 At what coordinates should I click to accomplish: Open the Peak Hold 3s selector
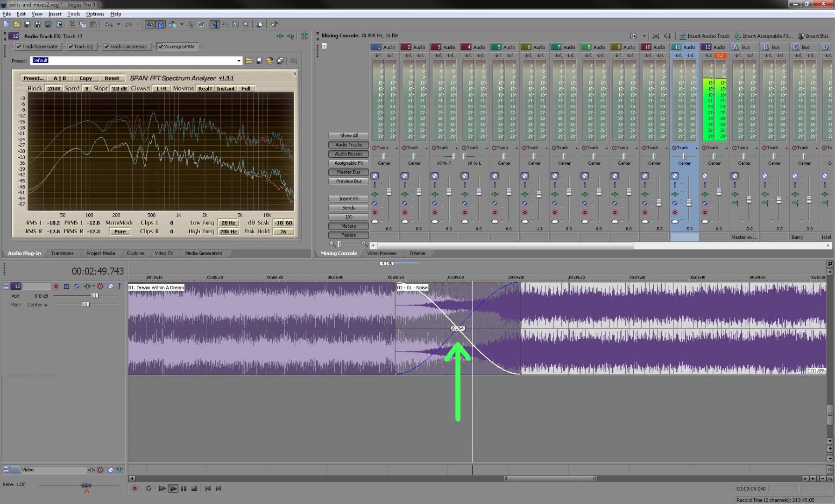pyautogui.click(x=283, y=231)
